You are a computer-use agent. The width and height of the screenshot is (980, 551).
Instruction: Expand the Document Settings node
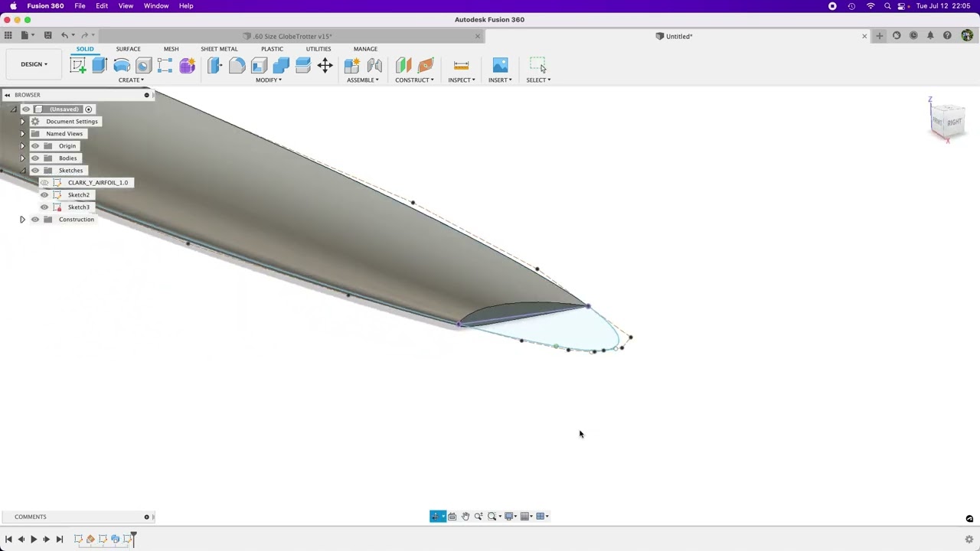click(22, 122)
